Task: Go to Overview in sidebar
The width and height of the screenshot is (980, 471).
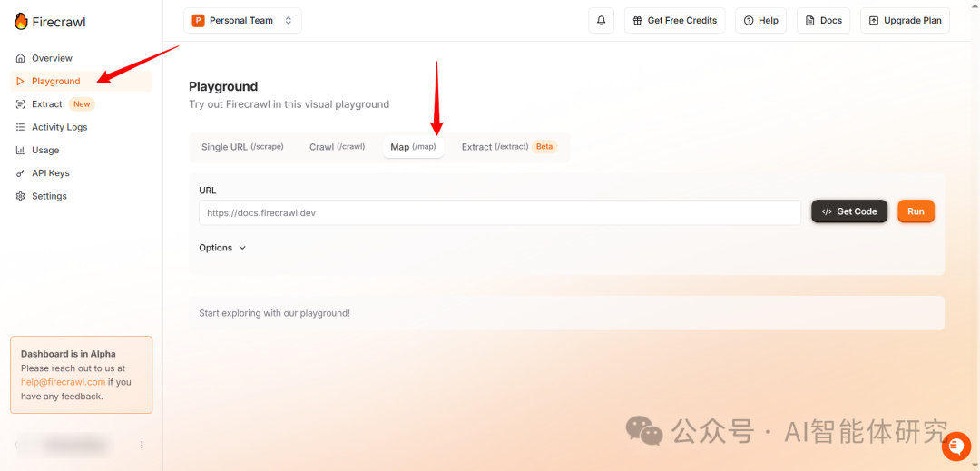Action: [82, 58]
